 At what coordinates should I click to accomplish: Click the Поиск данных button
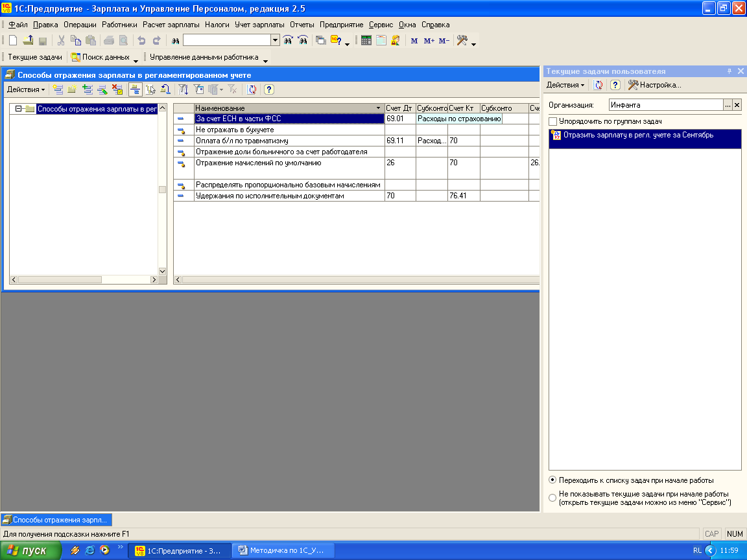(100, 57)
